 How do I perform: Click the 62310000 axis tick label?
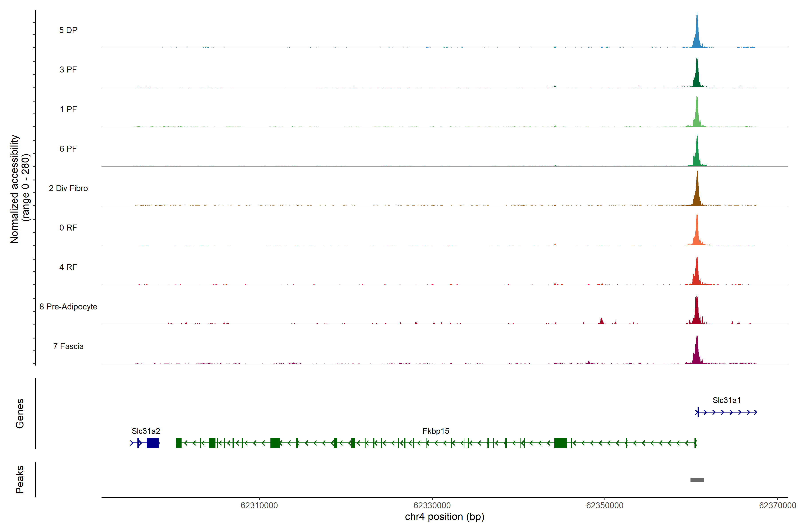[x=259, y=506]
